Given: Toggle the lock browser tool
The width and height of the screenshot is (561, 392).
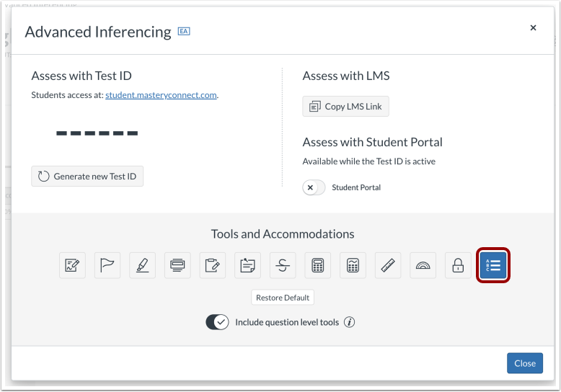Looking at the screenshot, I should (x=458, y=265).
